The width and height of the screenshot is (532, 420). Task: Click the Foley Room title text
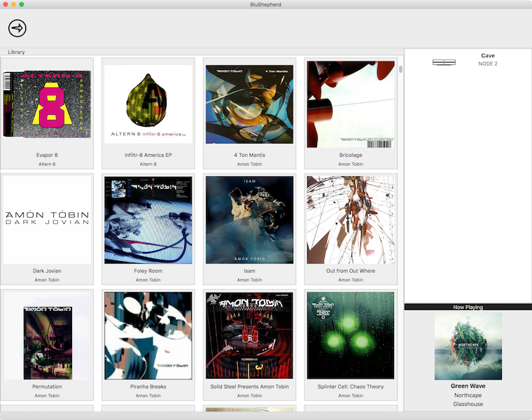[148, 271]
